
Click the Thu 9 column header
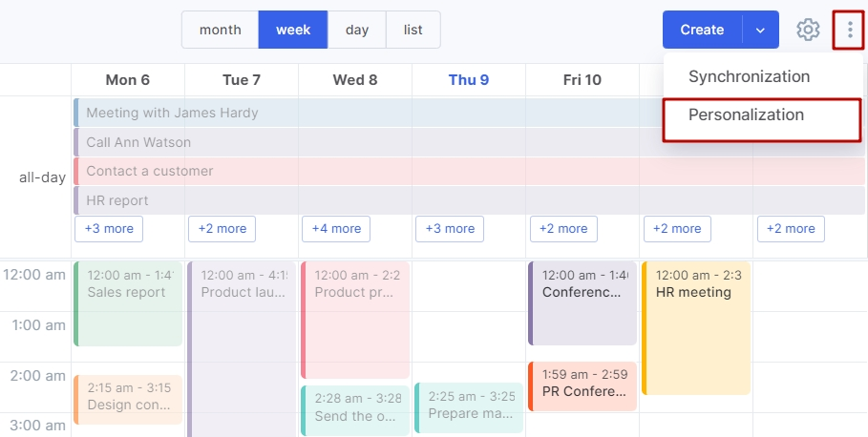[468, 80]
